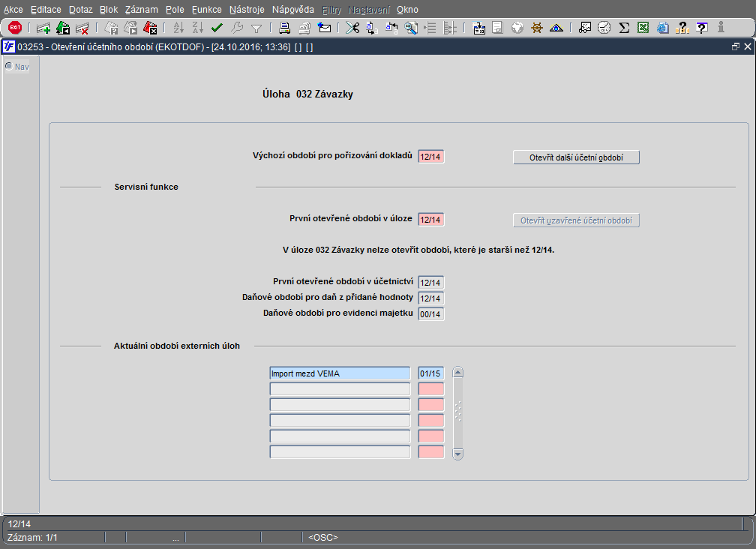
Task: Click the context help window question icon
Action: [x=702, y=28]
